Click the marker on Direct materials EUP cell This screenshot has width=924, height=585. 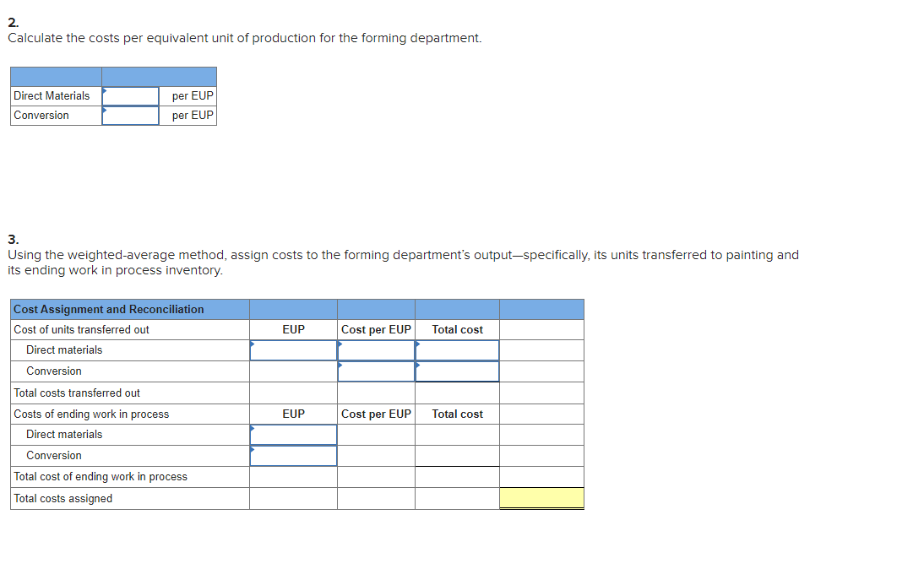[252, 342]
